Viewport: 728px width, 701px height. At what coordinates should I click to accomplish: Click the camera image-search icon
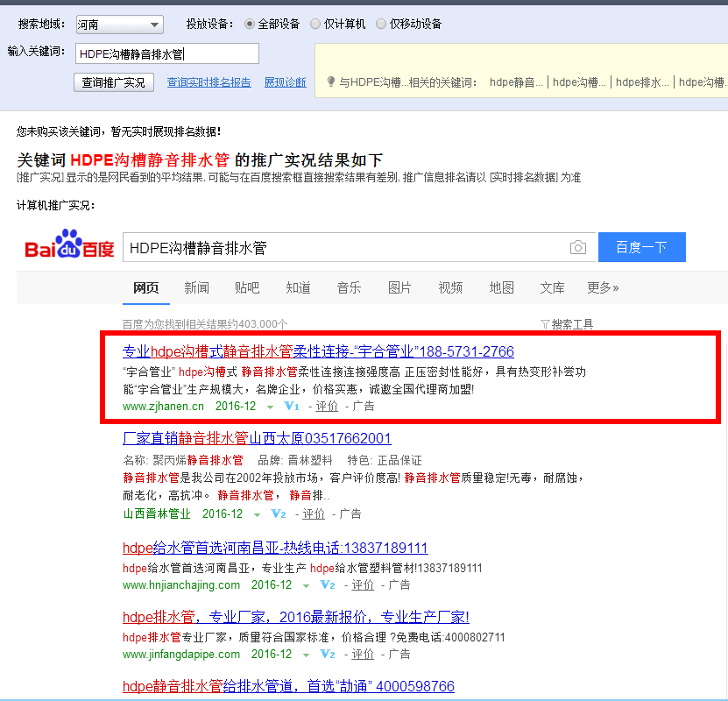[x=577, y=247]
